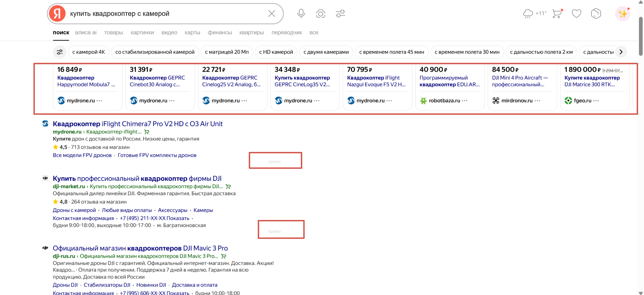This screenshot has height=295, width=644.
Task: Apply «с временем полета 30 мин» chip
Action: [x=467, y=52]
